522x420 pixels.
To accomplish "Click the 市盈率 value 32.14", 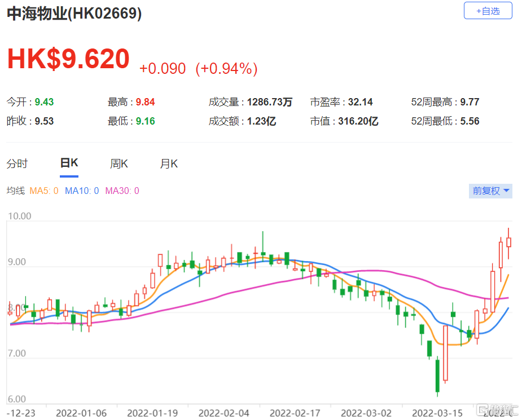I will coord(361,102).
